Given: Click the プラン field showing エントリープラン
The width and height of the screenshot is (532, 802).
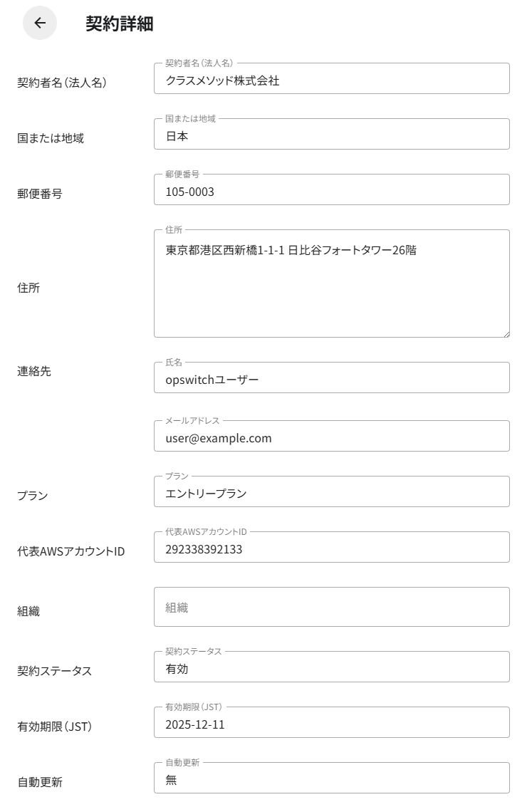Looking at the screenshot, I should [x=331, y=494].
